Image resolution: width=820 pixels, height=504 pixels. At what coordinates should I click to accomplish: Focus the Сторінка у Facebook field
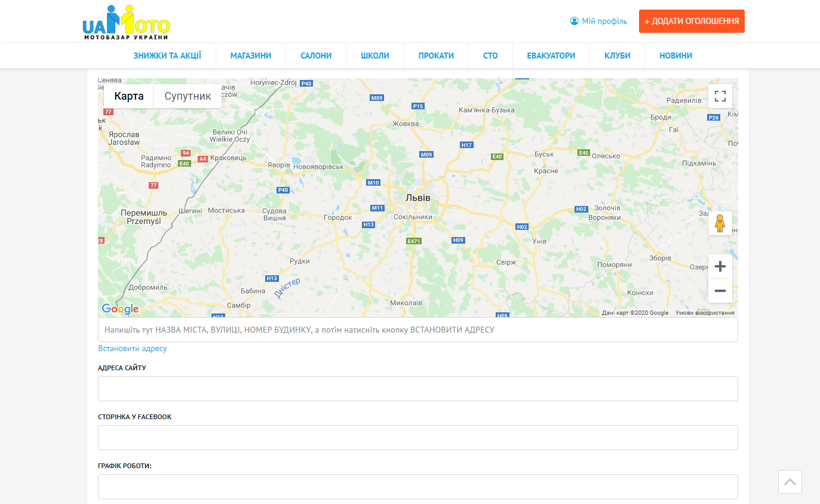tap(418, 438)
